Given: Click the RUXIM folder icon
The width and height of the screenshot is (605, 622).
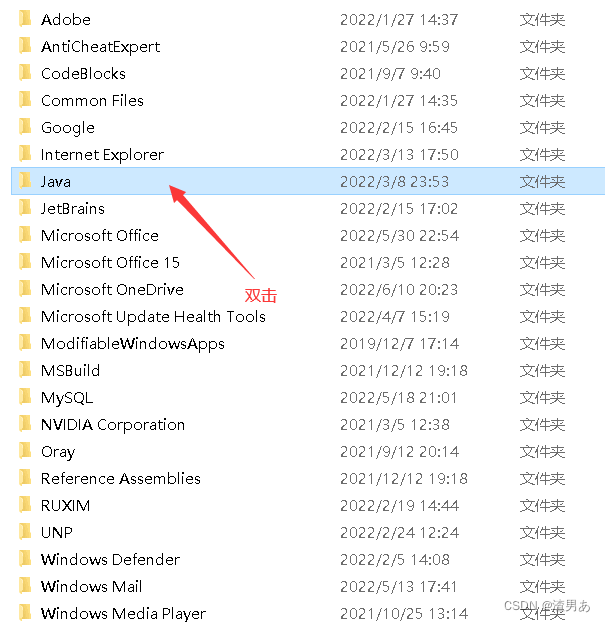Looking at the screenshot, I should click(x=25, y=504).
